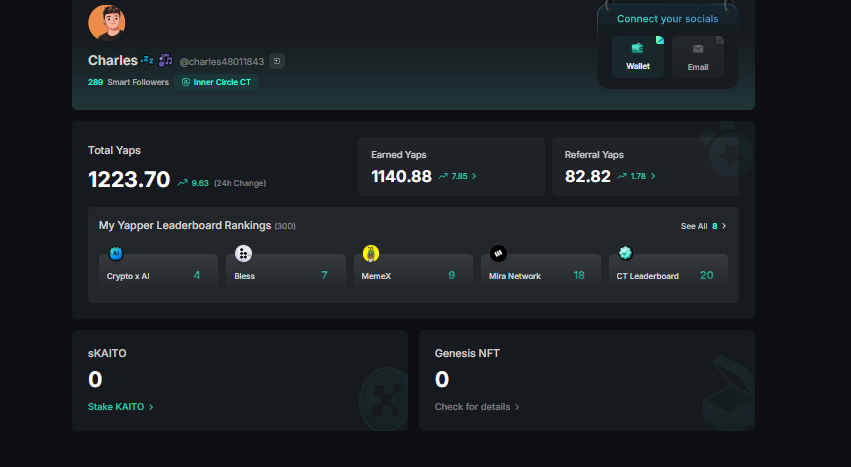Expand Earned Yaps details chevron
851x467 pixels.
474,176
